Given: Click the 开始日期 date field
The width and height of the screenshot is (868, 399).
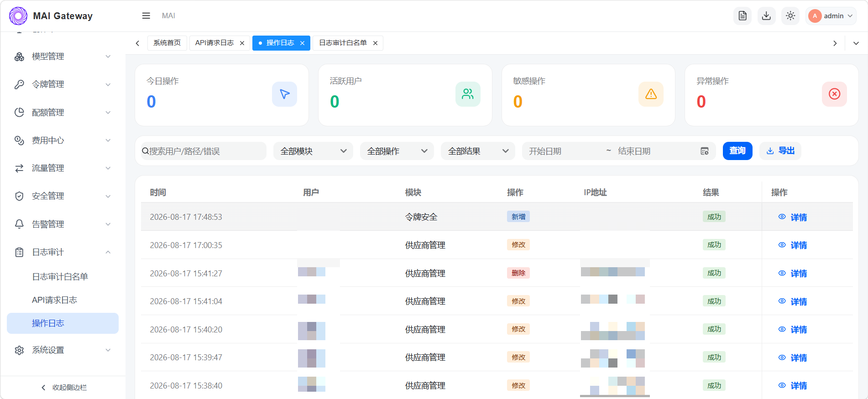Looking at the screenshot, I should (564, 151).
